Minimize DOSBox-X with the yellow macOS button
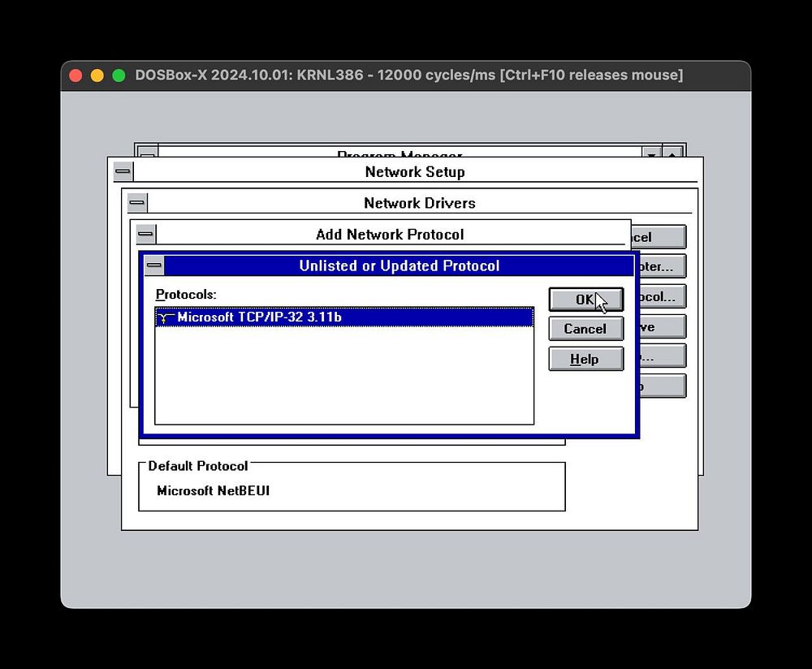Viewport: 812px width, 669px height. (x=97, y=76)
